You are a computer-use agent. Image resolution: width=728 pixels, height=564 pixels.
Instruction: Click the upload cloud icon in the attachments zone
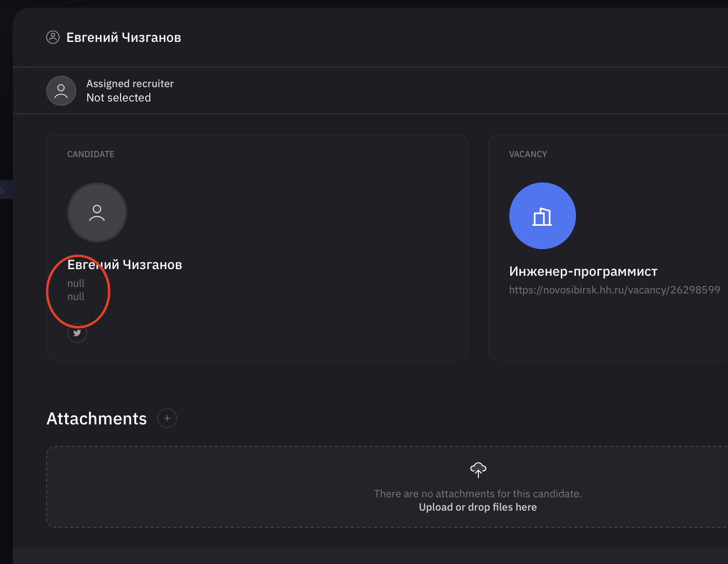(478, 470)
